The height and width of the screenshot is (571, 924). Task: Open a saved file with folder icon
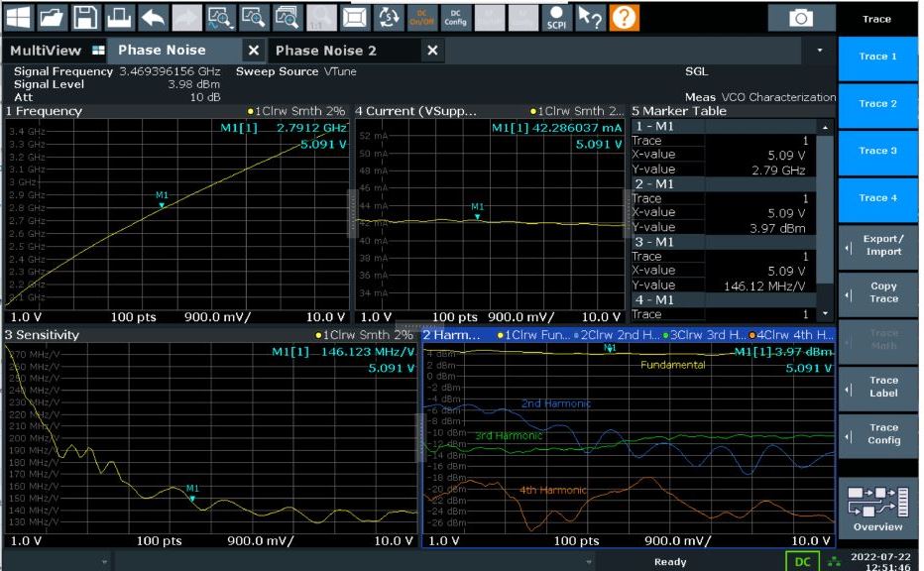click(52, 17)
